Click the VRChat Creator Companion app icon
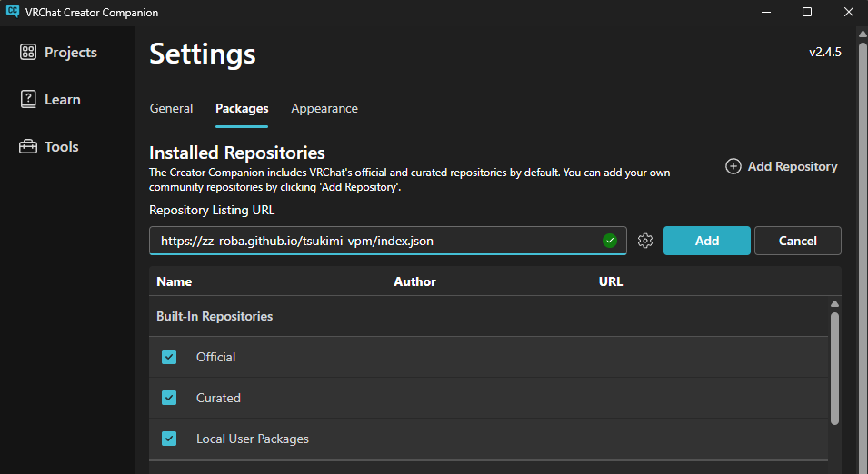This screenshot has width=868, height=474. coord(12,12)
